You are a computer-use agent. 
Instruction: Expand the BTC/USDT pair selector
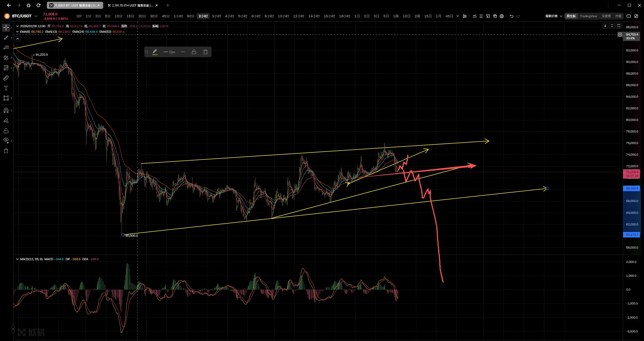[x=36, y=16]
